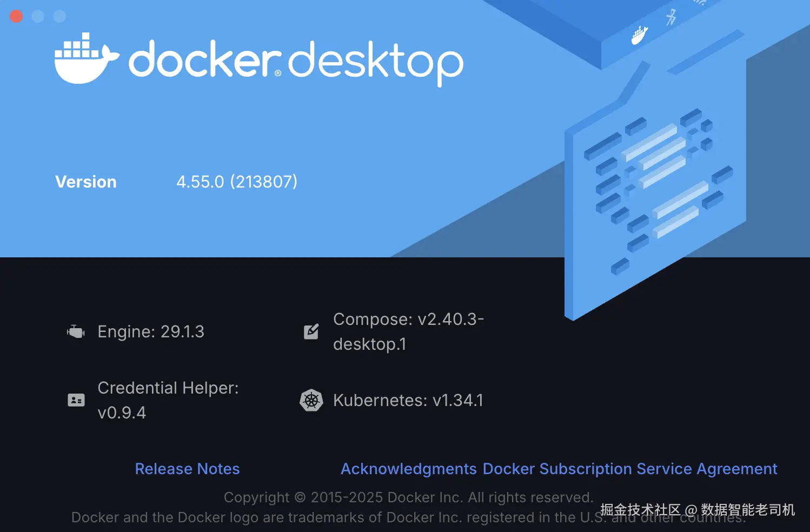Image resolution: width=810 pixels, height=532 pixels.
Task: Click the "Credential Helper: v0.9.4" text
Action: point(168,400)
